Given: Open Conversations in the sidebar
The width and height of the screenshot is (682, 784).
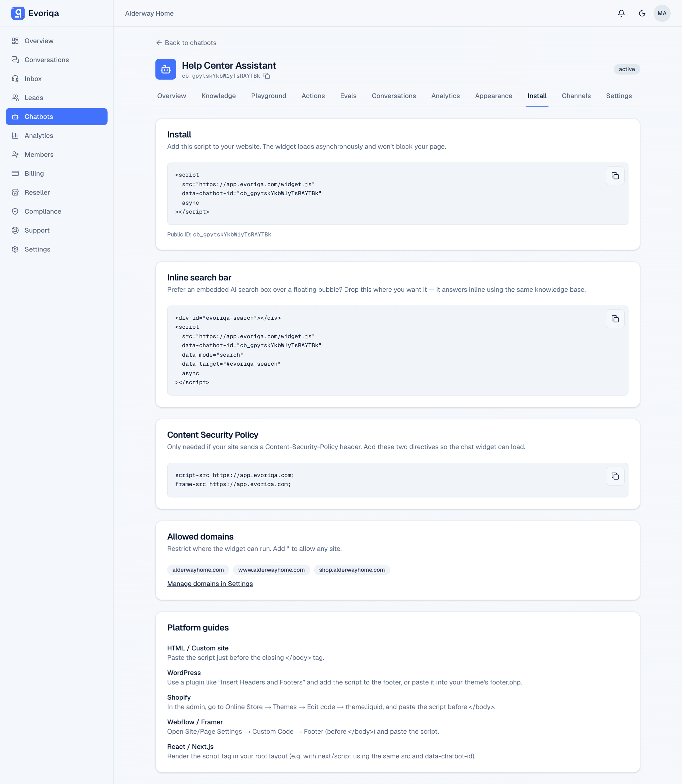Looking at the screenshot, I should pyautogui.click(x=57, y=60).
